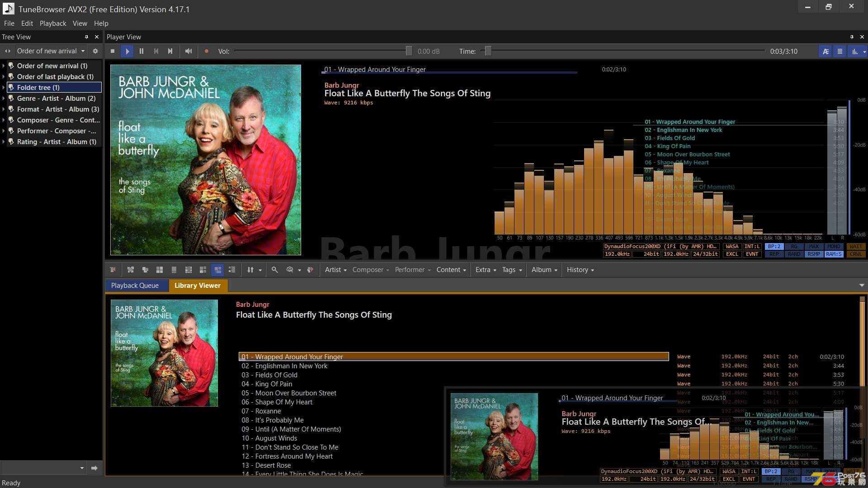Click the speaker mute icon

pos(189,51)
